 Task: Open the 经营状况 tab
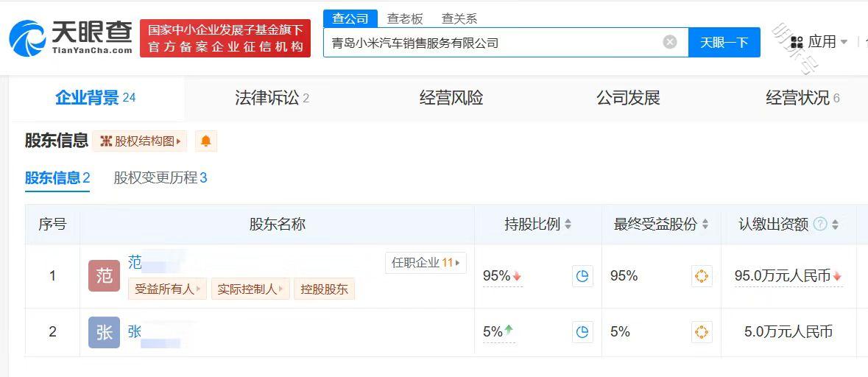(802, 98)
